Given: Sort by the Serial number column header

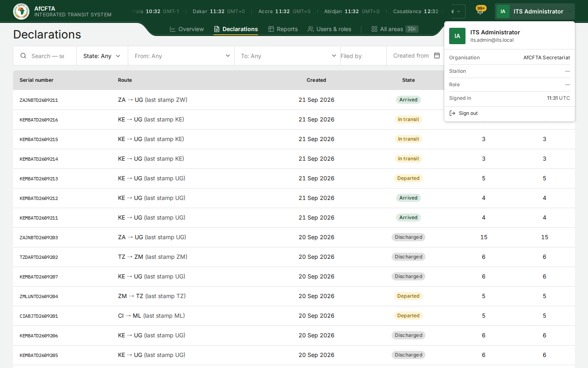Looking at the screenshot, I should pyautogui.click(x=36, y=80).
